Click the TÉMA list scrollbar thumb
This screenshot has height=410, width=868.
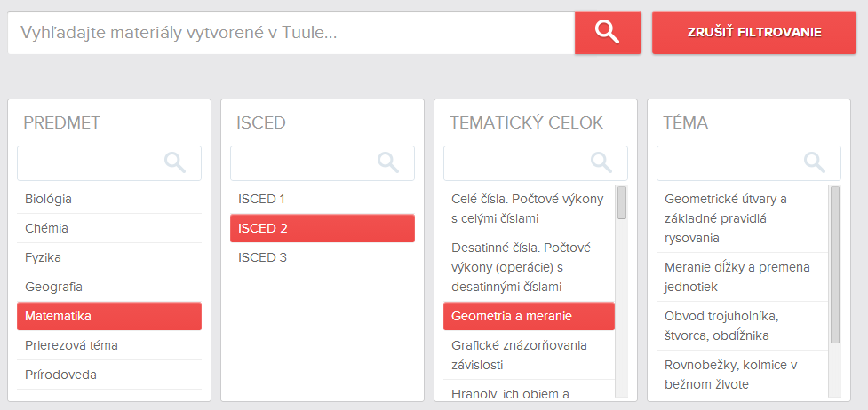click(x=835, y=264)
